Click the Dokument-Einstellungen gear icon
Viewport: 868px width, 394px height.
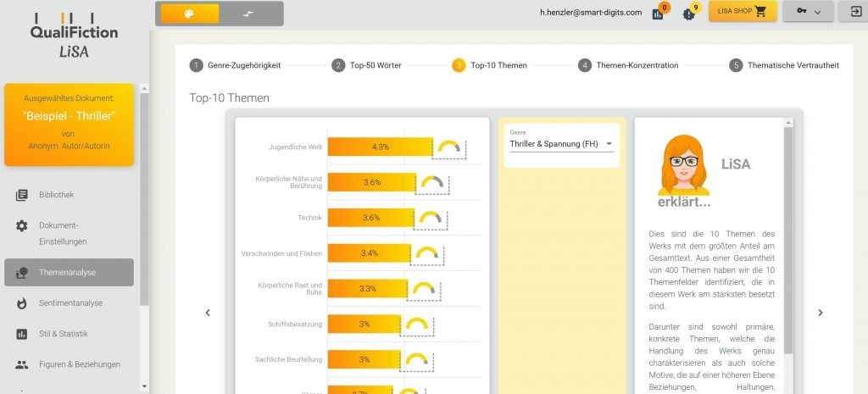pyautogui.click(x=22, y=226)
